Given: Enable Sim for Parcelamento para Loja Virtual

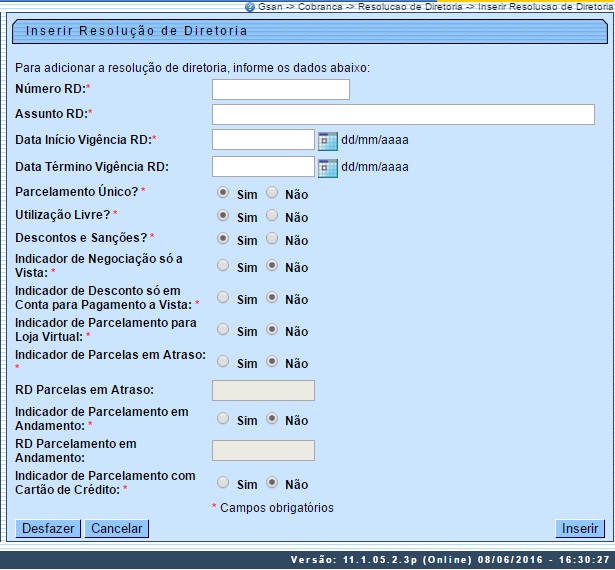Looking at the screenshot, I should [x=223, y=329].
